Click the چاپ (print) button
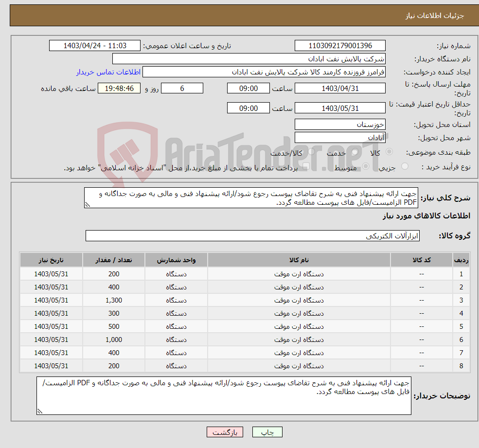This screenshot has width=479, height=448. (x=267, y=432)
